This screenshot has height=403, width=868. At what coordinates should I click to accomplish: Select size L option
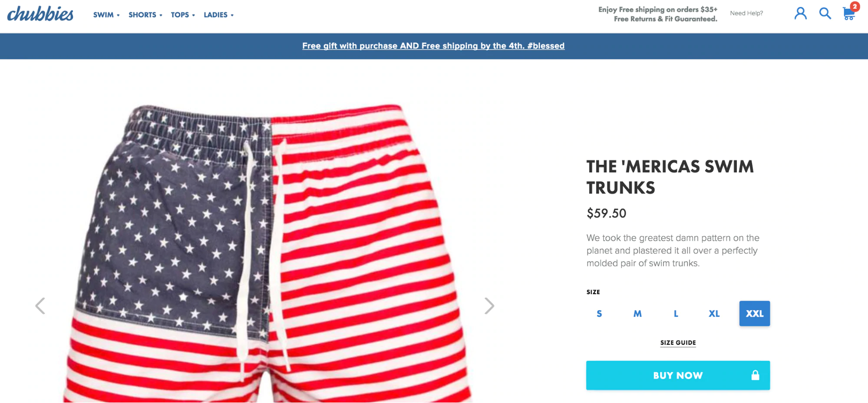pos(676,314)
